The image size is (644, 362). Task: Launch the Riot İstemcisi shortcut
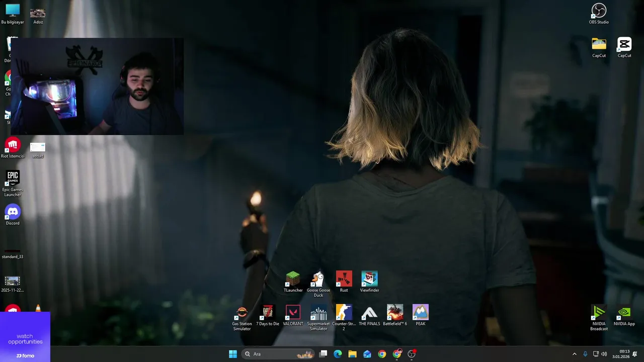tap(13, 148)
